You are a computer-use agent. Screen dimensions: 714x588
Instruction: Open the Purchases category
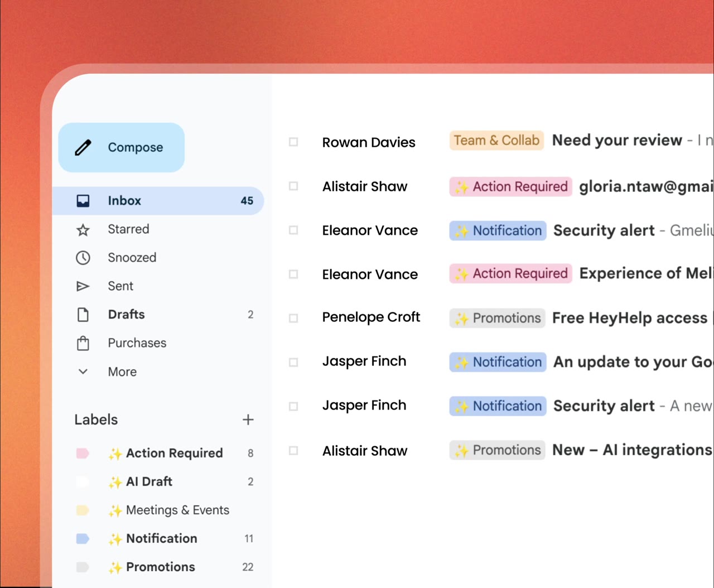(x=137, y=343)
